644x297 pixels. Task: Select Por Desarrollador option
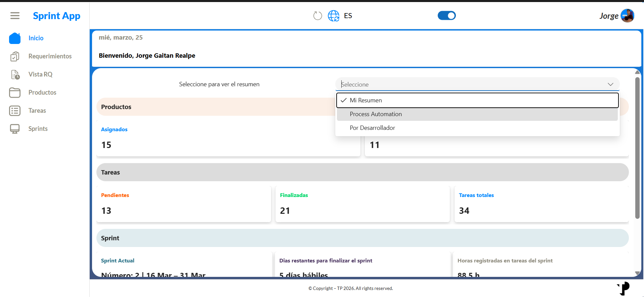pyautogui.click(x=477, y=128)
